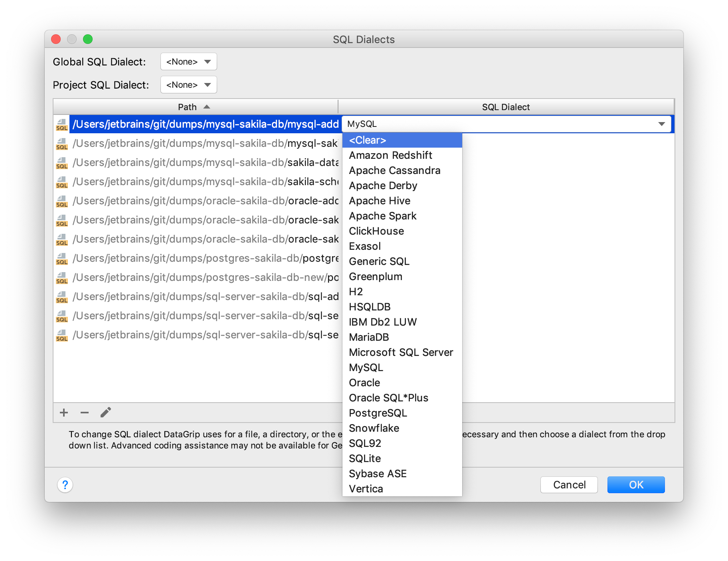
Task: Select the mysql-sakila-db/mysql-sak path row
Action: coord(205,143)
